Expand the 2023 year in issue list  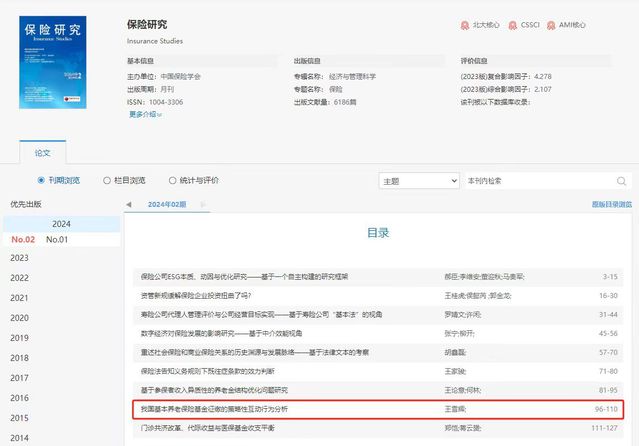tap(19, 257)
